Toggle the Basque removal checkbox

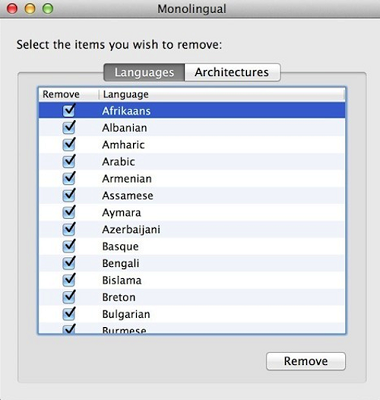69,246
